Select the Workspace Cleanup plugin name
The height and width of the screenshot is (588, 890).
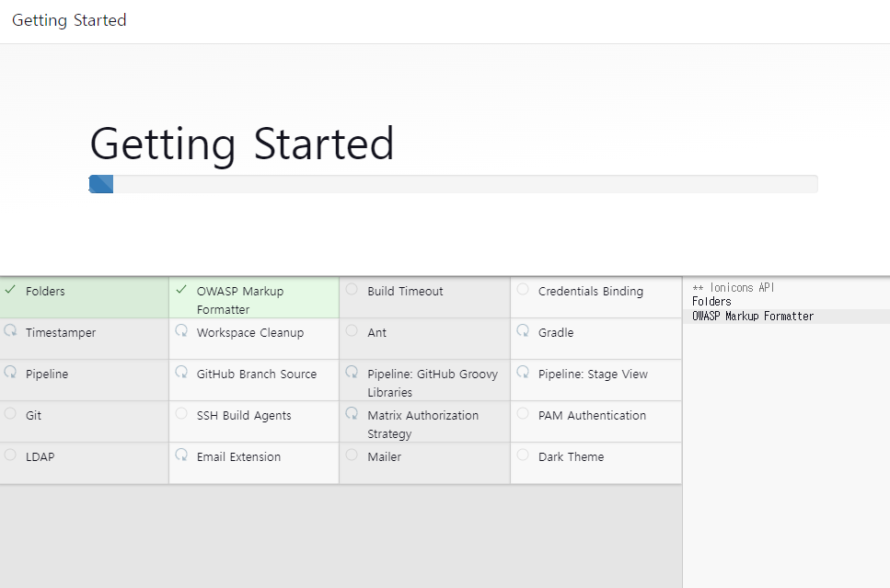[250, 332]
